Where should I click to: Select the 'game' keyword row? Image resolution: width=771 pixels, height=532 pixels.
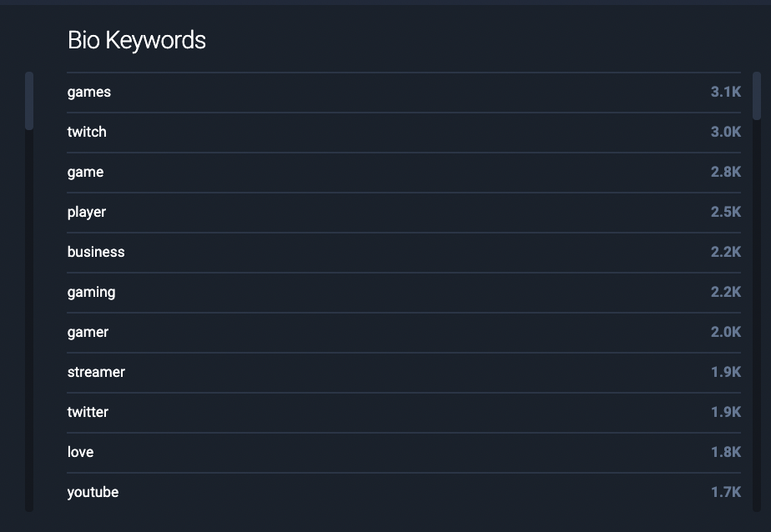[404, 173]
